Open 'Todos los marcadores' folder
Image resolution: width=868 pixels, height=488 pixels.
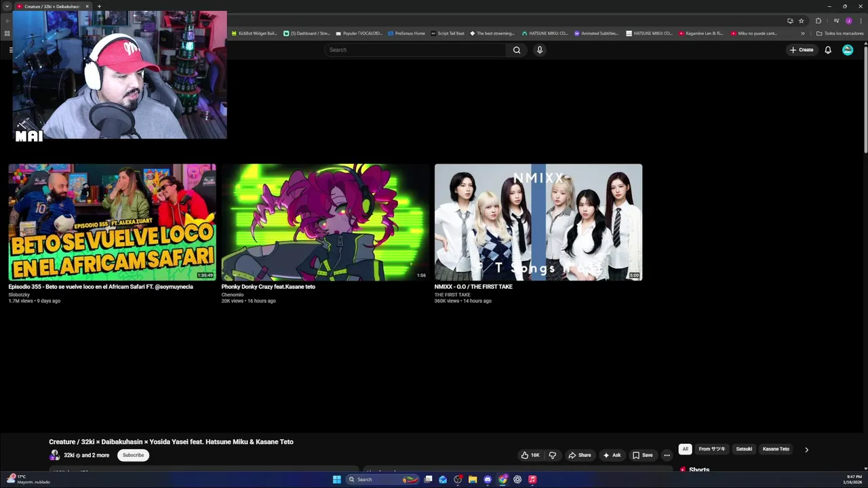click(x=840, y=33)
